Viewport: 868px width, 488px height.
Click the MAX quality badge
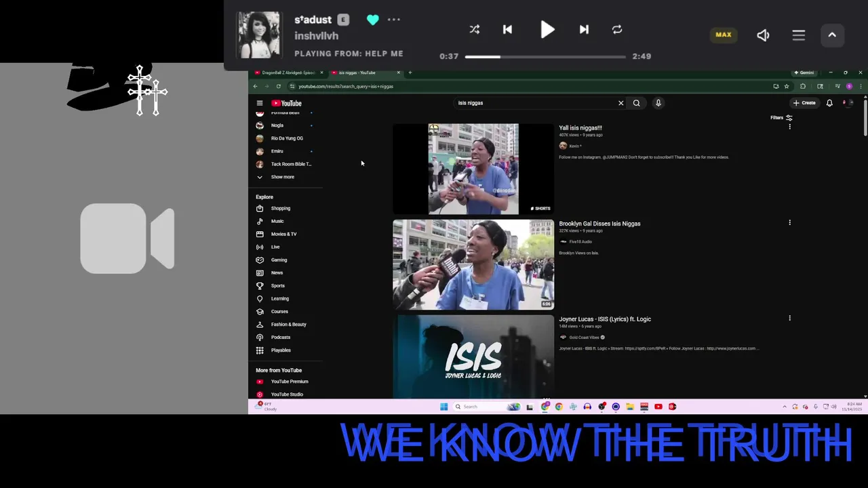click(724, 35)
